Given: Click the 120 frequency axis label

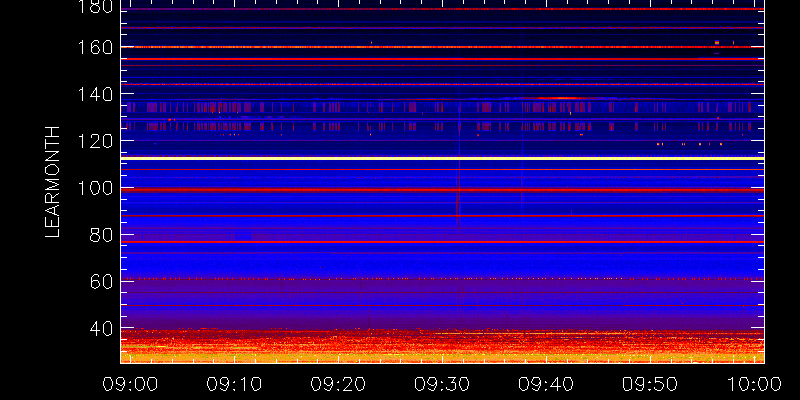Looking at the screenshot, I should pyautogui.click(x=95, y=141).
